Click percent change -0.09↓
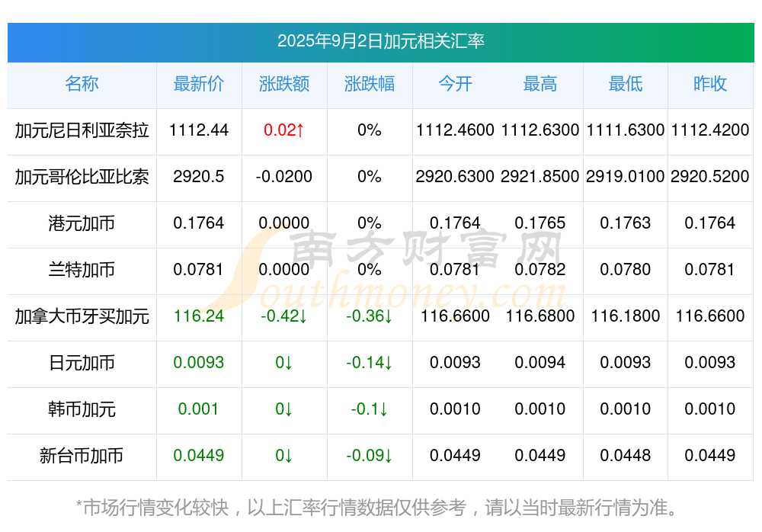The image size is (762, 532). coord(370,456)
